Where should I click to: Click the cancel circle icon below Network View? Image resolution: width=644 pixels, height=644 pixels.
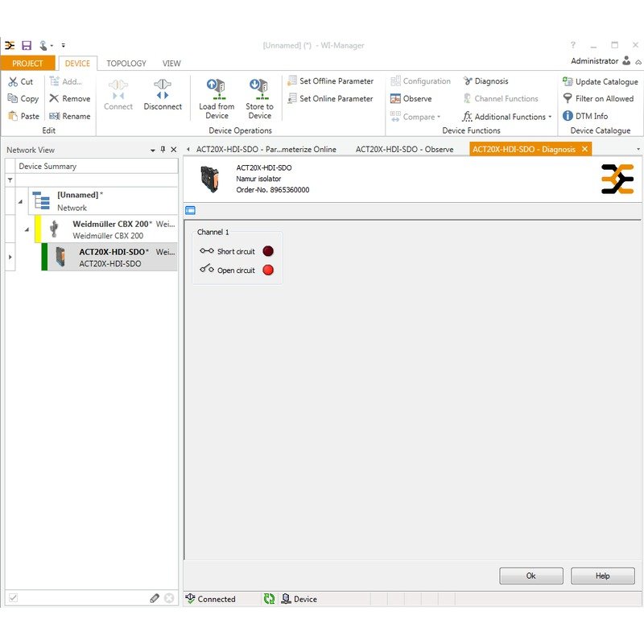[169, 598]
